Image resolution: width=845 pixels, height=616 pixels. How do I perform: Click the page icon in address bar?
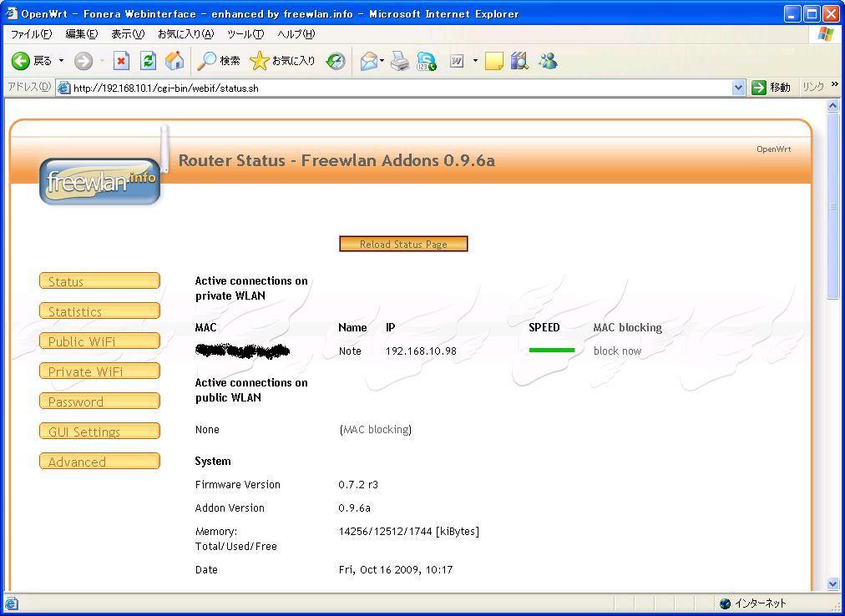click(x=63, y=88)
